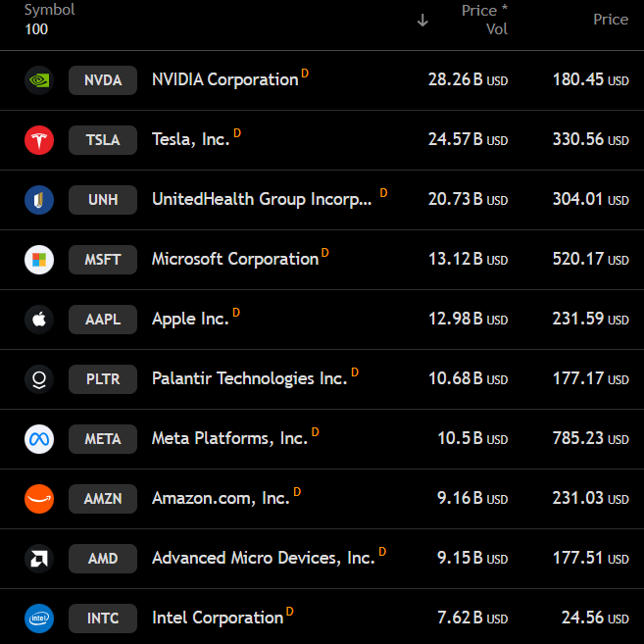Open the META ticker badge
Image resolution: width=644 pixels, height=644 pixels.
[x=103, y=439]
